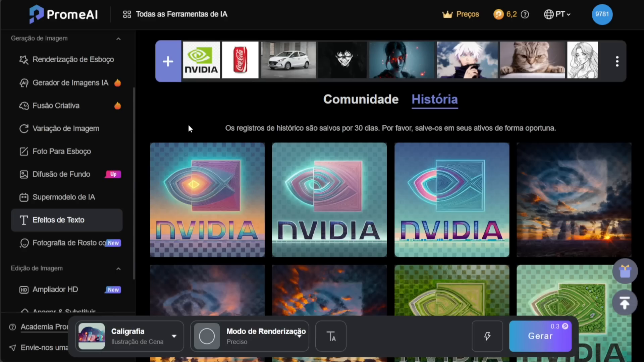Click the Renderização de Esboço icon
The image size is (644, 362).
coord(24,60)
